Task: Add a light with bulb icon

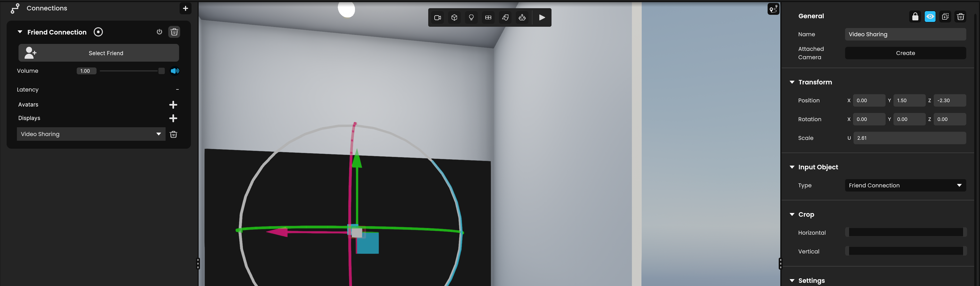Action: (x=471, y=17)
